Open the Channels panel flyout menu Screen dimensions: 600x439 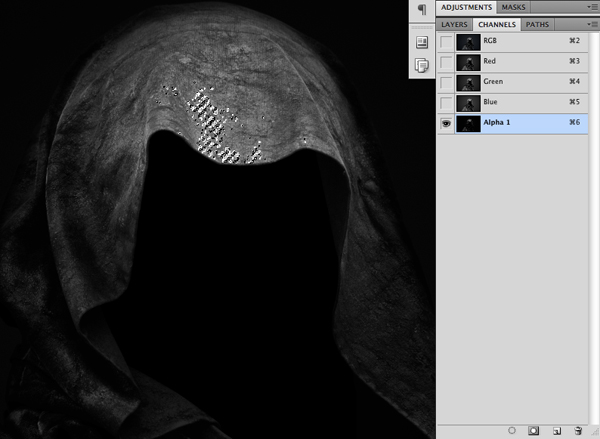tap(593, 24)
